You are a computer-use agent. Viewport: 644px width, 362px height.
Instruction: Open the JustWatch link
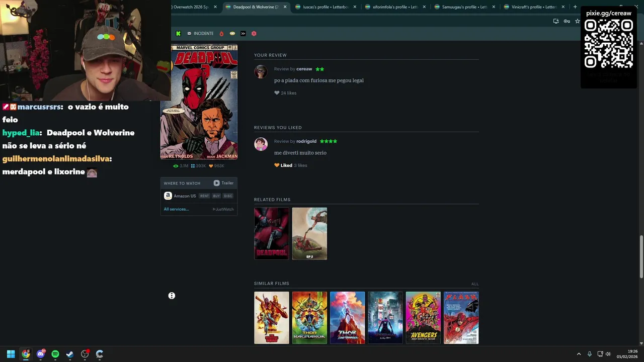223,209
